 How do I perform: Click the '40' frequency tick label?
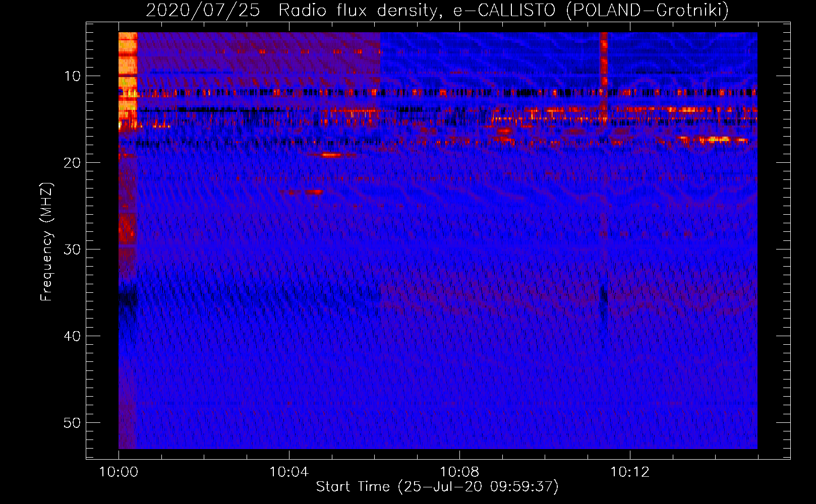point(72,336)
